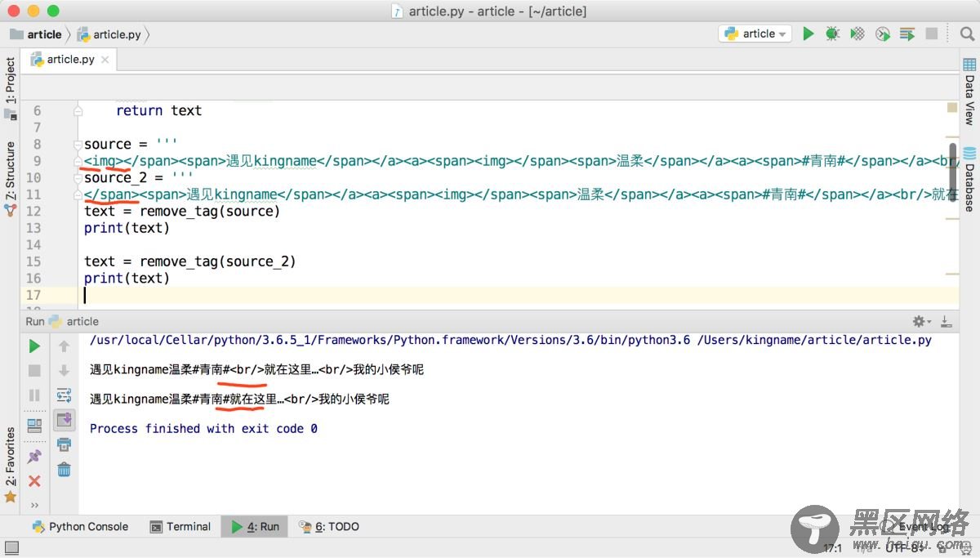Rerun article from the Run panel

pos(34,346)
